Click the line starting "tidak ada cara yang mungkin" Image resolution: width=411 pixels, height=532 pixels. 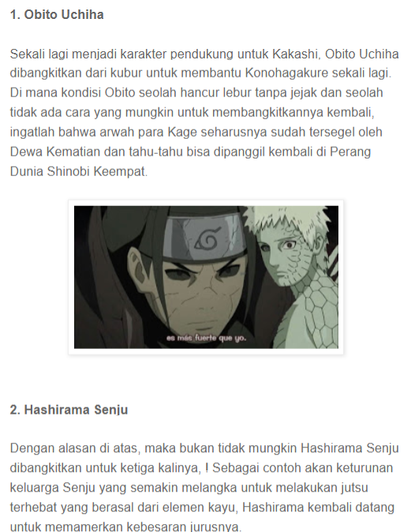(192, 112)
